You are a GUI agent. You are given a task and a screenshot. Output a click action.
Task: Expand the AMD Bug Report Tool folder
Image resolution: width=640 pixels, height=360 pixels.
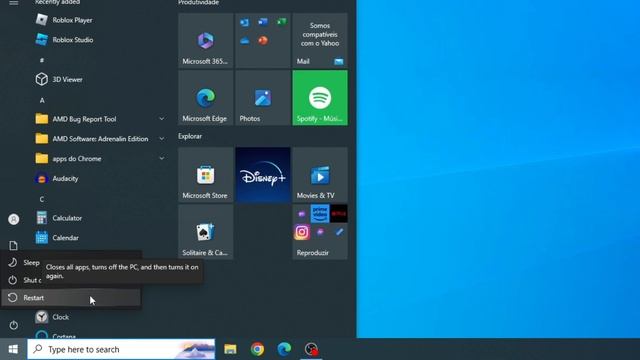tap(162, 119)
